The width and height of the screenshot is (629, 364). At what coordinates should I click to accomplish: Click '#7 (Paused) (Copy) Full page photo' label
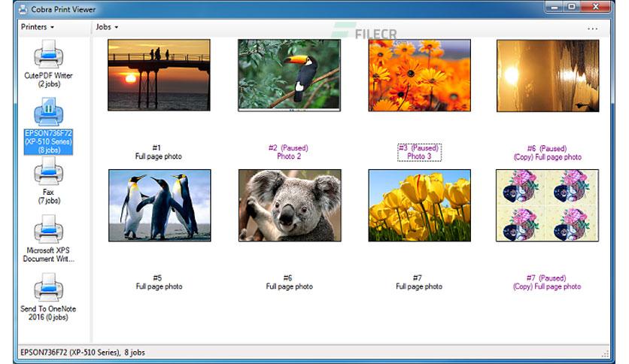coord(547,282)
